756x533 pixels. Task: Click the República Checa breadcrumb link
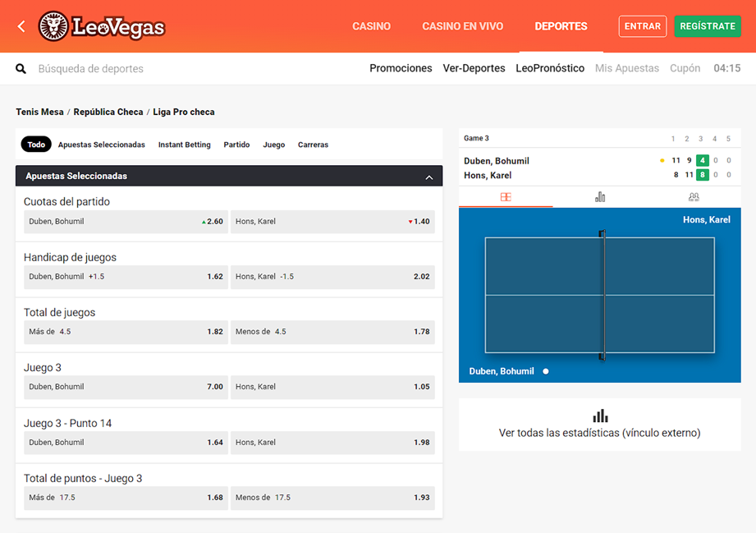(x=108, y=112)
